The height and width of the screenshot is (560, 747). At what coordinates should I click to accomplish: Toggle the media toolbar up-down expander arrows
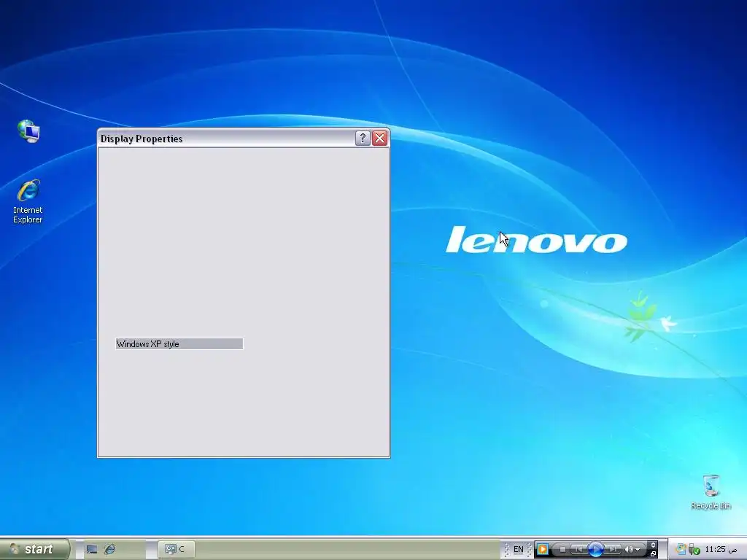coord(653,545)
